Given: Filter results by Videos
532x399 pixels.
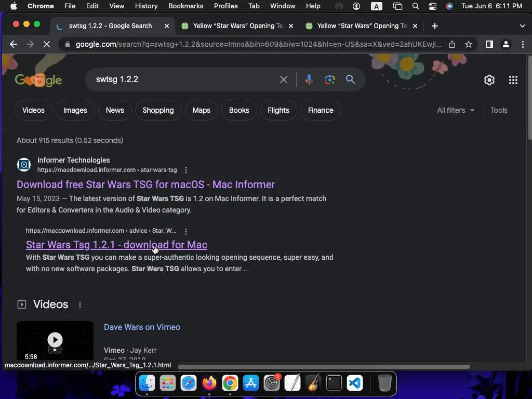Looking at the screenshot, I should click(33, 110).
